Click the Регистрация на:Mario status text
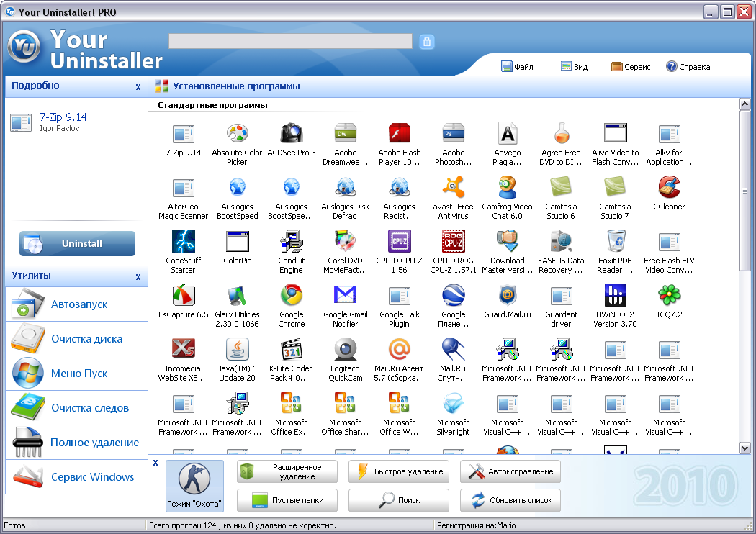 (477, 525)
